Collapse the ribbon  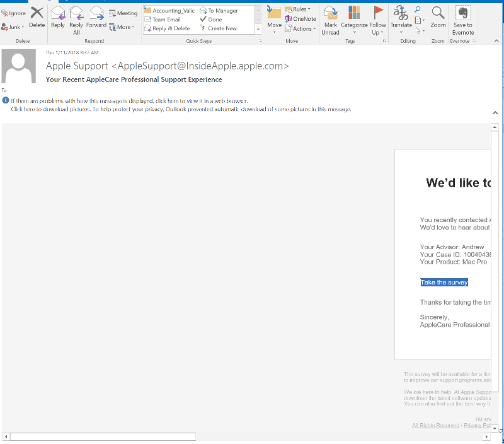pyautogui.click(x=496, y=41)
